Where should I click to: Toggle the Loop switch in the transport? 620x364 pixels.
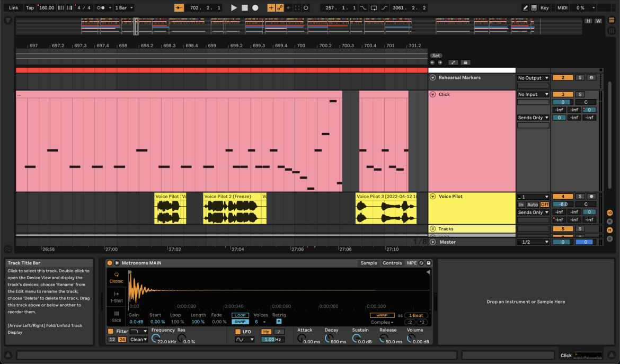click(x=374, y=7)
